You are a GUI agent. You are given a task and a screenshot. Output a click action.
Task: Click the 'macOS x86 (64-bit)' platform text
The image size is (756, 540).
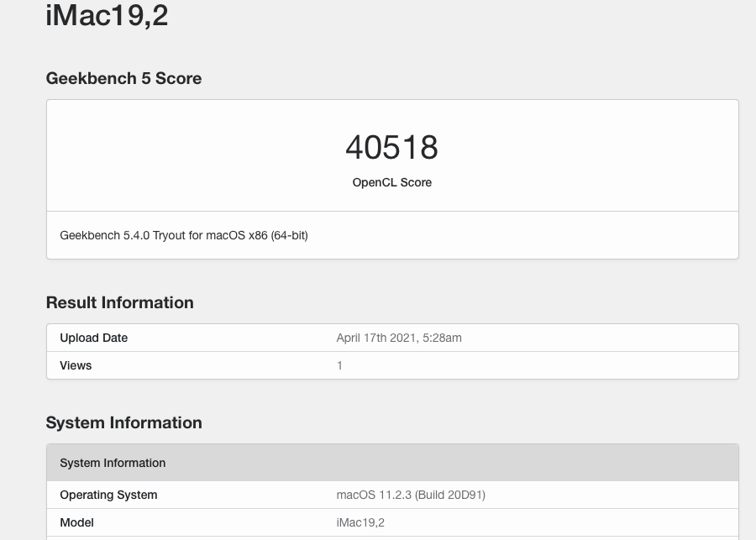(x=256, y=235)
